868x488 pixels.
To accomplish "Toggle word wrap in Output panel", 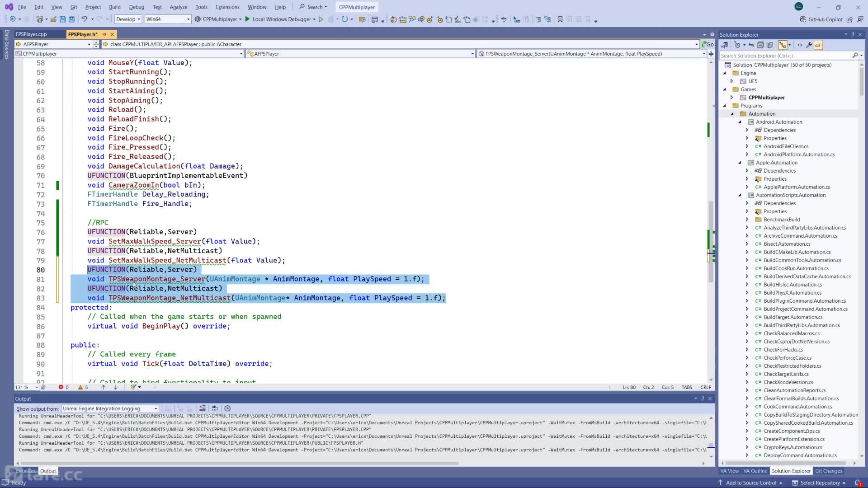I will [215, 408].
